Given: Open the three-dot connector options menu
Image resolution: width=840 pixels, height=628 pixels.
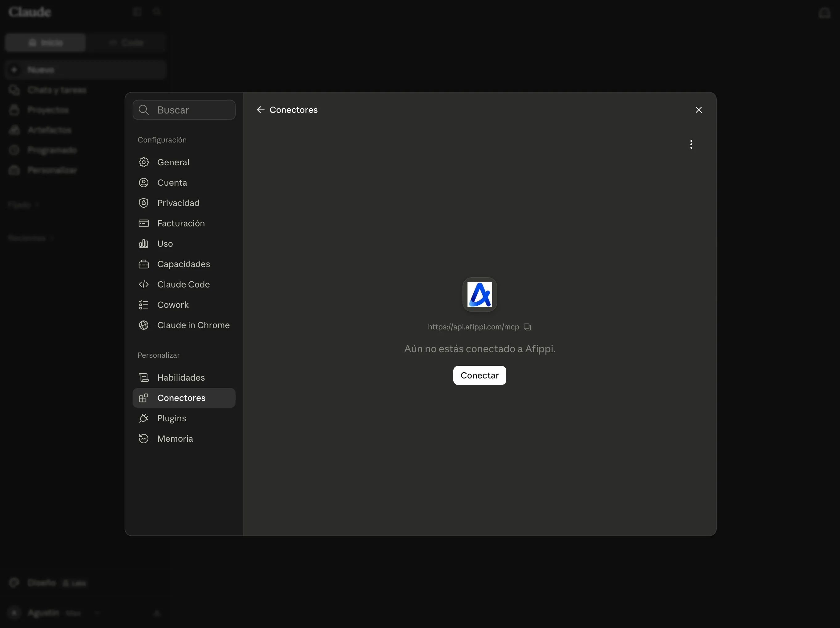Looking at the screenshot, I should [x=691, y=144].
